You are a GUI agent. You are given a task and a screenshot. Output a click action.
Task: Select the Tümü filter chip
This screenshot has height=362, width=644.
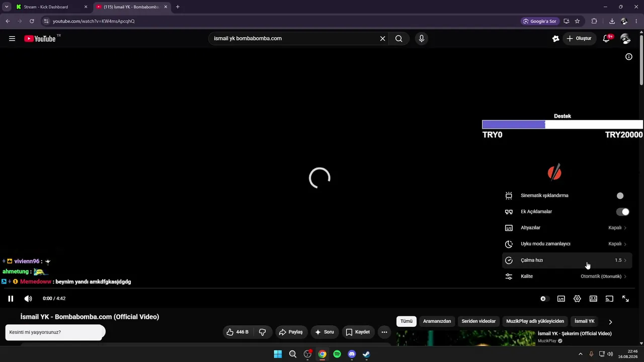click(407, 321)
